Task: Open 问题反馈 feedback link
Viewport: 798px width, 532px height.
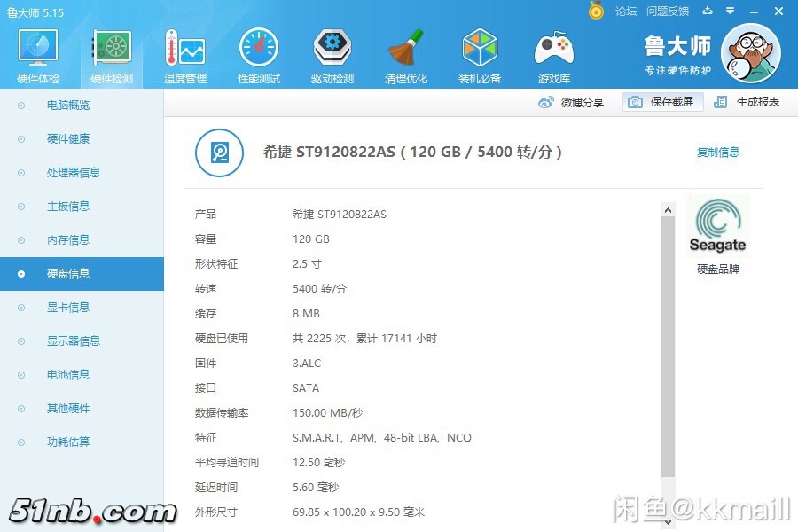Action: click(x=668, y=12)
